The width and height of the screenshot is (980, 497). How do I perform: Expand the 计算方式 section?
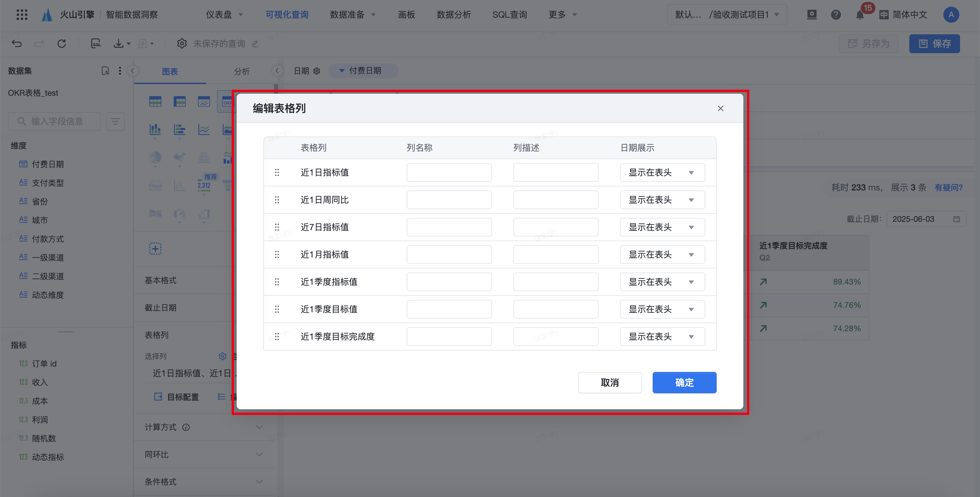point(204,427)
